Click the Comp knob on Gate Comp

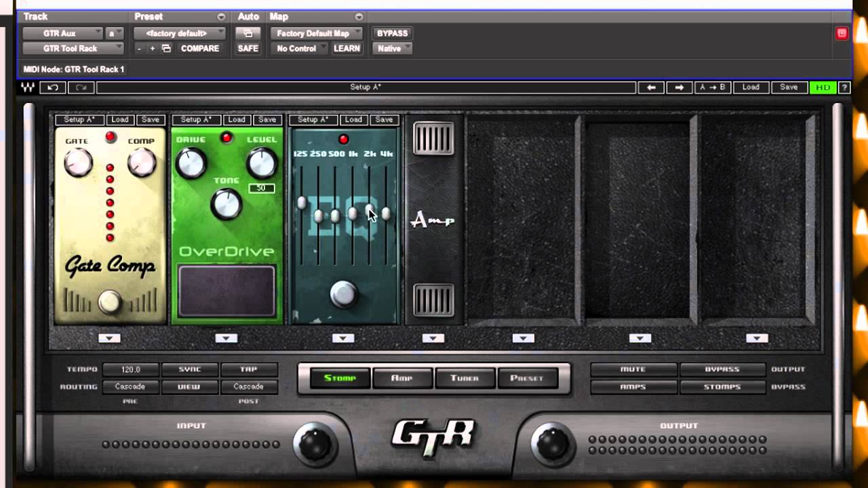click(142, 163)
